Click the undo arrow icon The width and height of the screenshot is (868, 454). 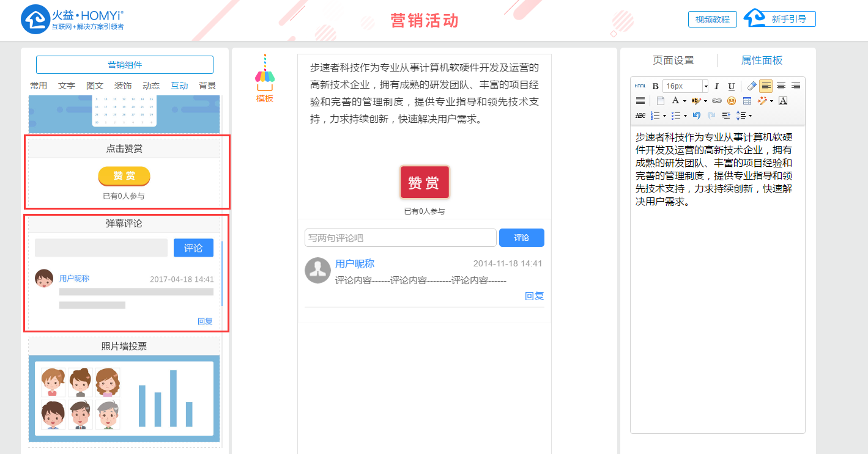click(x=696, y=115)
